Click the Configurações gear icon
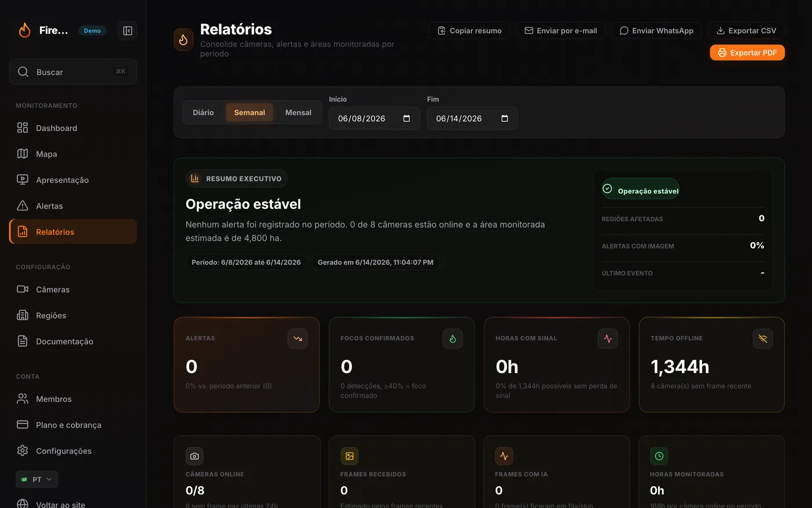 tap(23, 451)
